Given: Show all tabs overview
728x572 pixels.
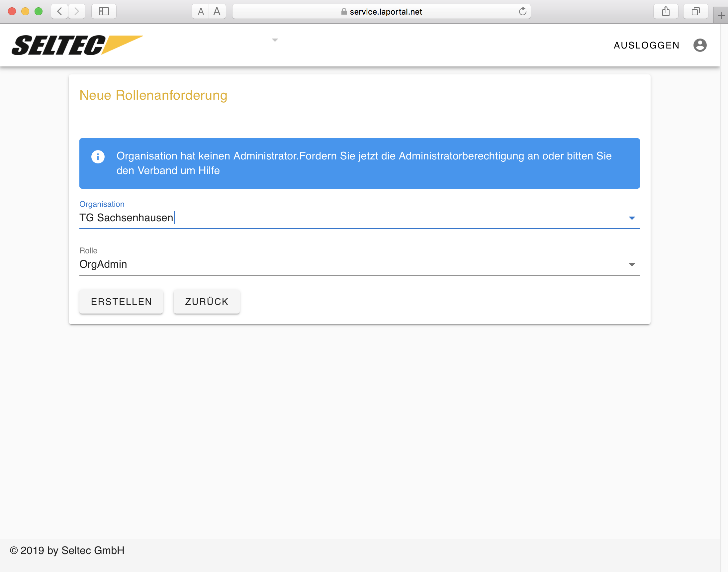Looking at the screenshot, I should [x=695, y=11].
